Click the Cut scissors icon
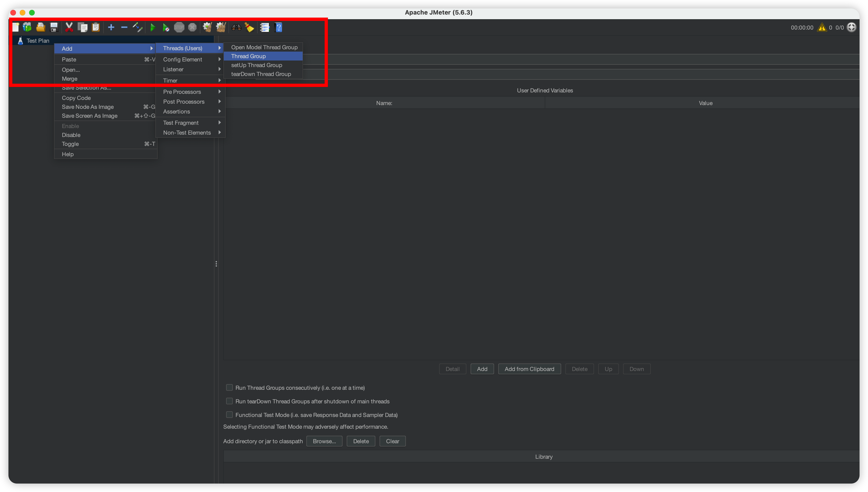The height and width of the screenshot is (492, 868). pos(69,27)
